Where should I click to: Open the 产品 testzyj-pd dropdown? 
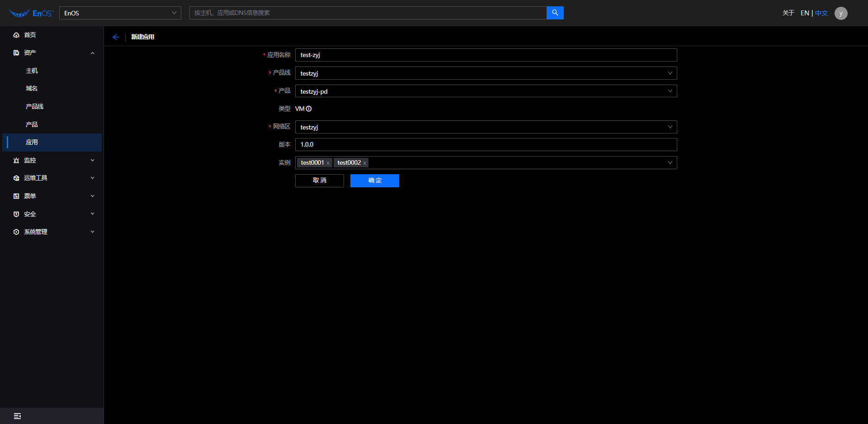coord(486,91)
